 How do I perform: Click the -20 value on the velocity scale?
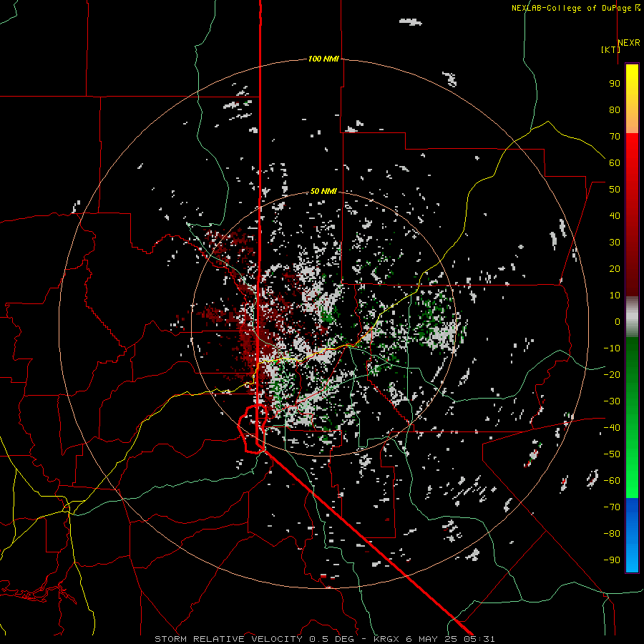tap(612, 374)
